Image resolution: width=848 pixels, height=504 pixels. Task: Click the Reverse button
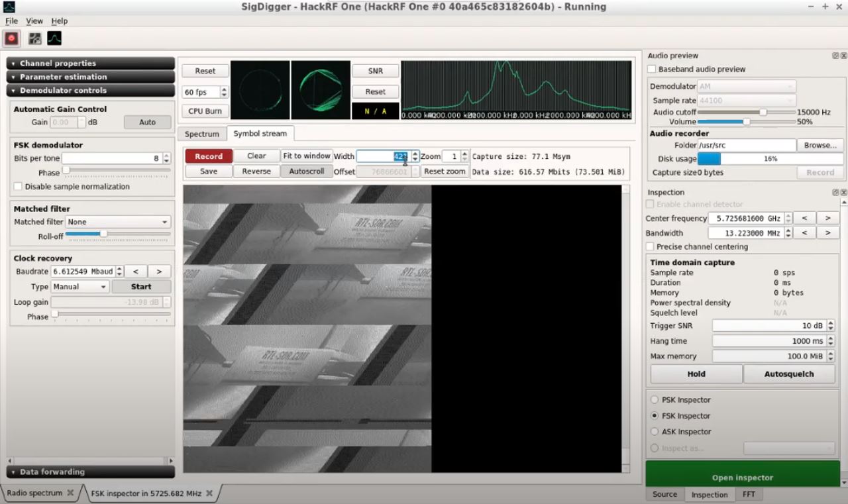tap(256, 171)
